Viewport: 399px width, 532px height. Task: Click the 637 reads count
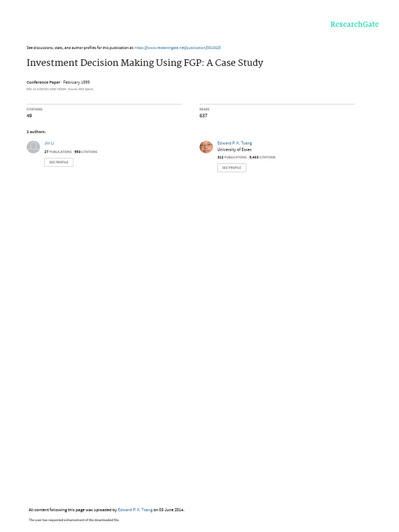click(203, 116)
